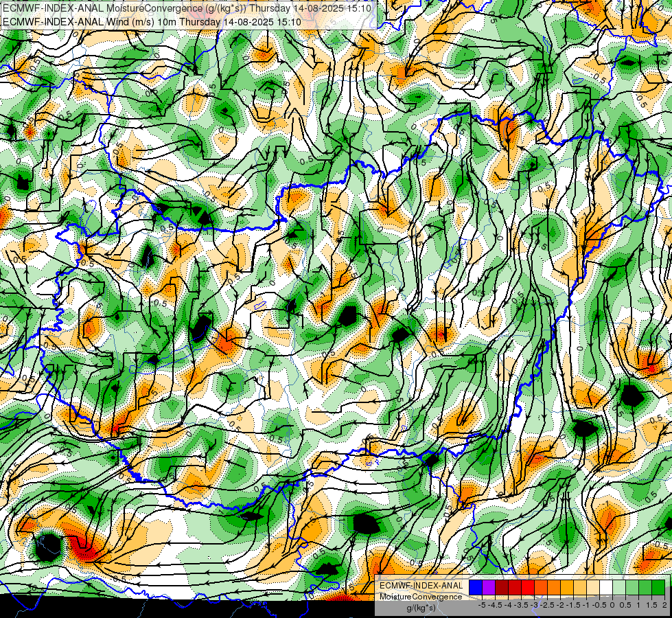Click the blue swatch in the legend
This screenshot has height=618, width=672.
coord(476,587)
